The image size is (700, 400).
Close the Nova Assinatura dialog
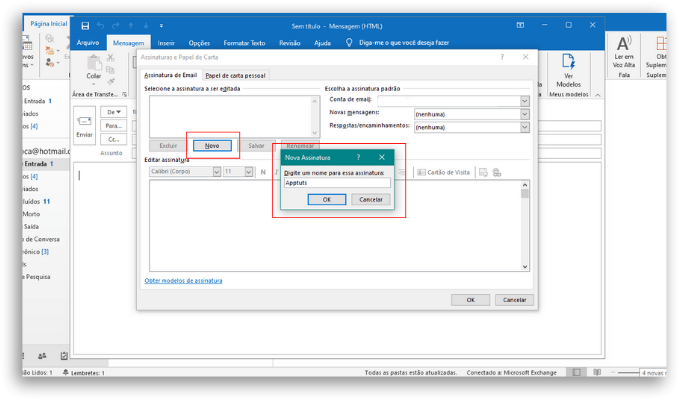pos(382,157)
